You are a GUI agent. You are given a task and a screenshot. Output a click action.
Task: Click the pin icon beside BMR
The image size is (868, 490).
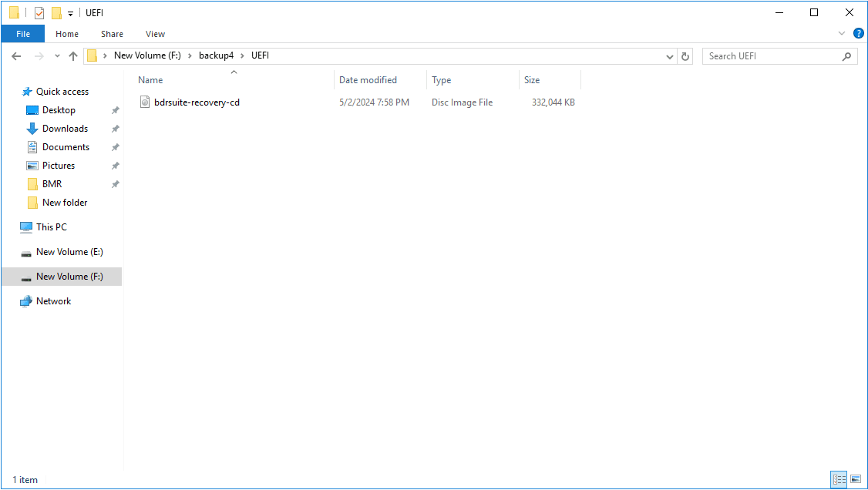[115, 185]
